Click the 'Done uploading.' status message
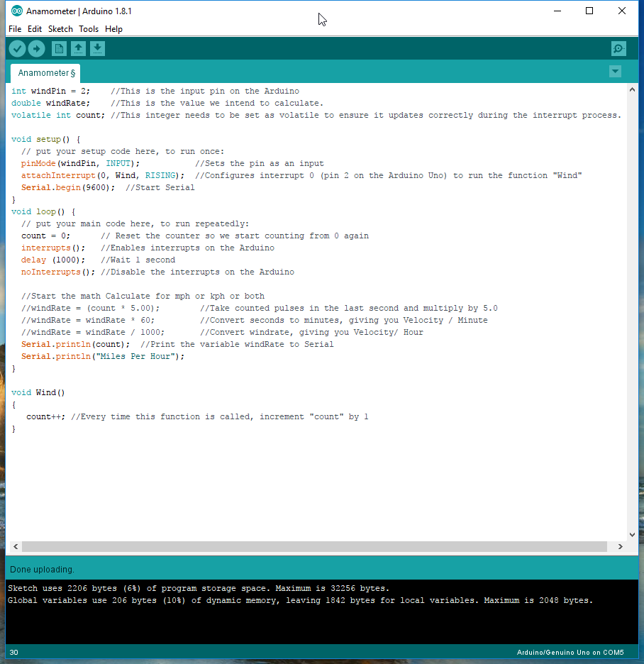The width and height of the screenshot is (644, 664). coord(42,570)
